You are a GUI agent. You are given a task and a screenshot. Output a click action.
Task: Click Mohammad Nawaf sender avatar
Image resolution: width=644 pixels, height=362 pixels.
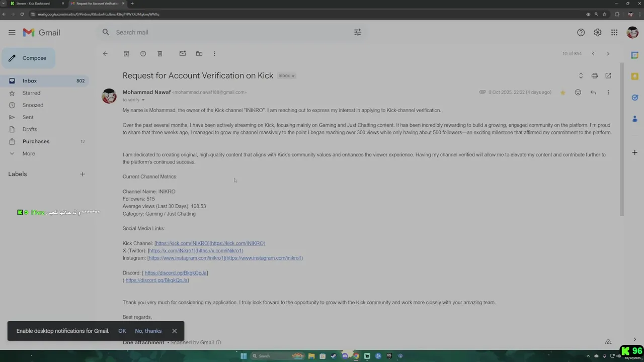[109, 96]
